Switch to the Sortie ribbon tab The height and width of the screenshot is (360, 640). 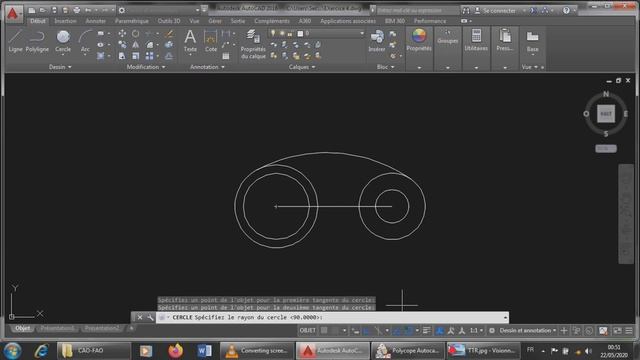coord(238,21)
